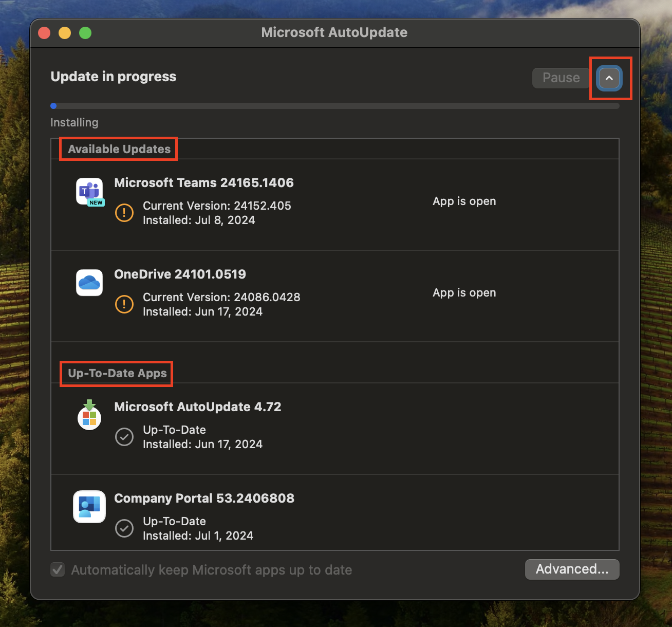This screenshot has height=627, width=672.
Task: Click the installing progress bar
Action: pos(335,106)
